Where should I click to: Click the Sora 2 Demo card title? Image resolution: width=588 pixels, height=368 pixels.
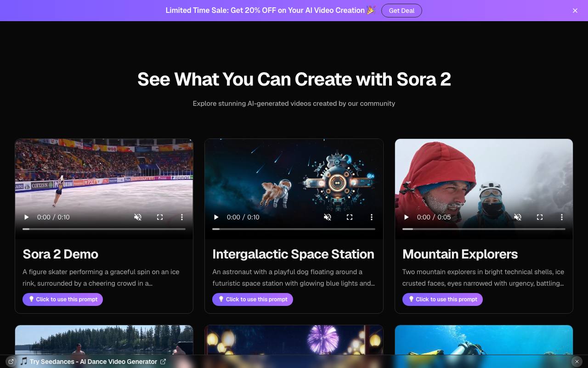[x=61, y=254]
